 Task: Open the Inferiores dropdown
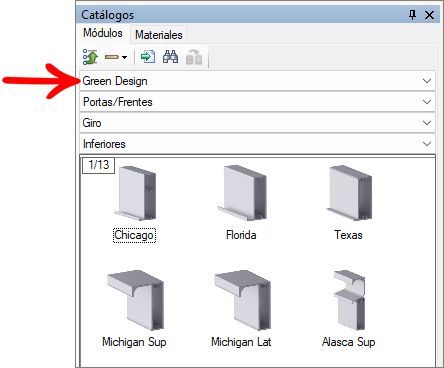point(257,144)
